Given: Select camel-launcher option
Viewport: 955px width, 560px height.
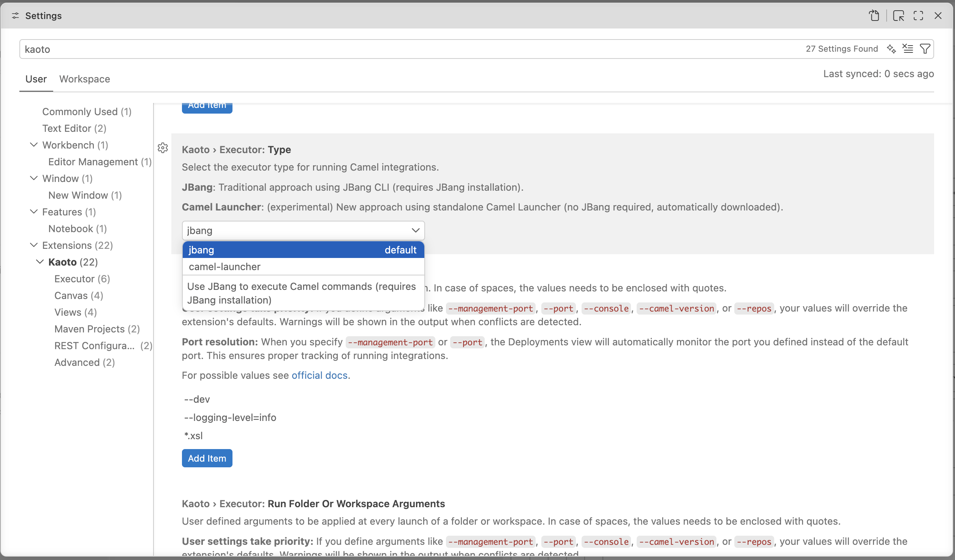Looking at the screenshot, I should pyautogui.click(x=303, y=267).
